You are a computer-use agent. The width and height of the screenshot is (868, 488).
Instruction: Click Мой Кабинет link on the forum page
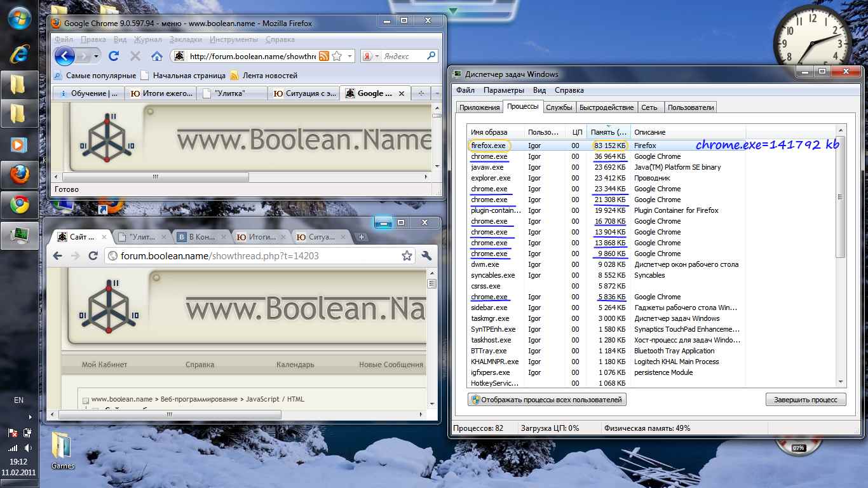[104, 365]
